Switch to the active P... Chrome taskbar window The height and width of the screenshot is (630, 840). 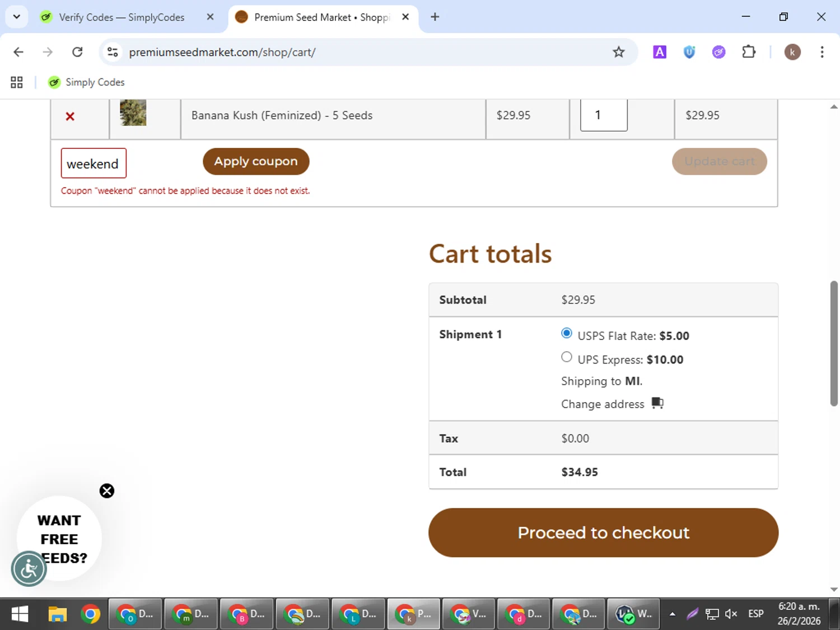[x=413, y=614]
